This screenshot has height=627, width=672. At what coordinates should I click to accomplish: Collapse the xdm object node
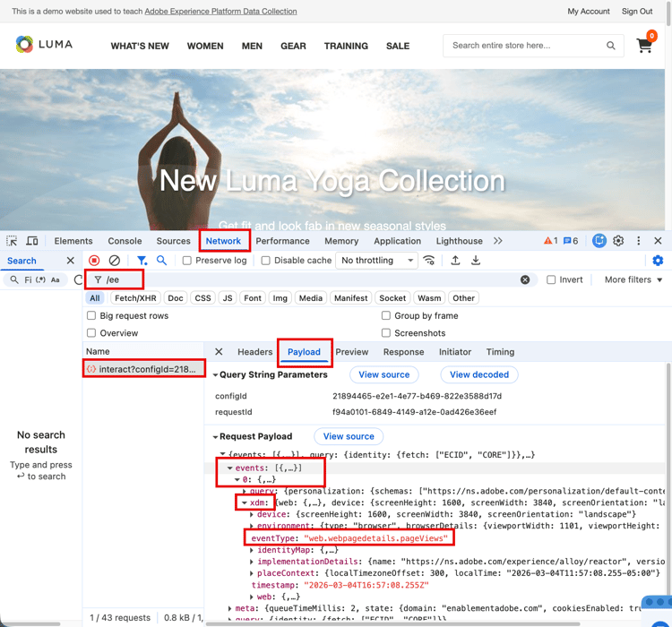pyautogui.click(x=245, y=502)
